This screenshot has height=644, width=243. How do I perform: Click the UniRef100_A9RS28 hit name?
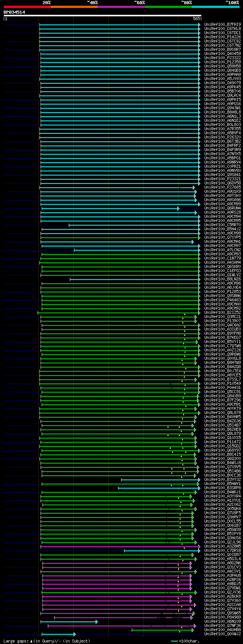click(x=222, y=212)
